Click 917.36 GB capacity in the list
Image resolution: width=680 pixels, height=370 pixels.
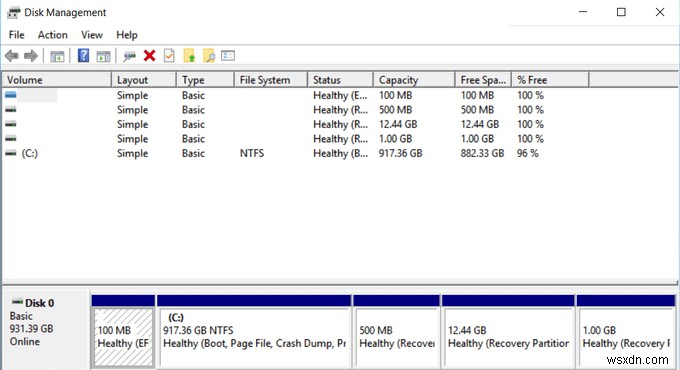click(400, 153)
